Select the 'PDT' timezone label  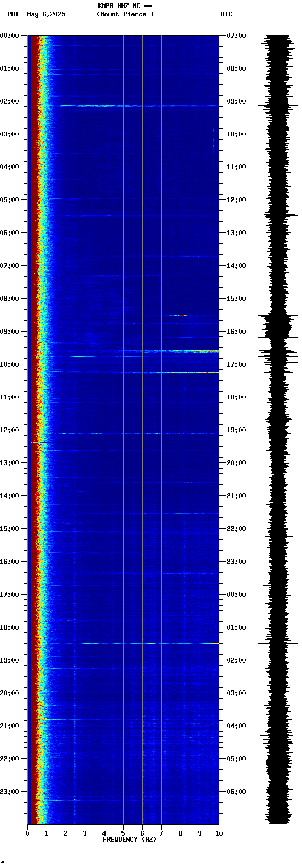click(x=13, y=14)
